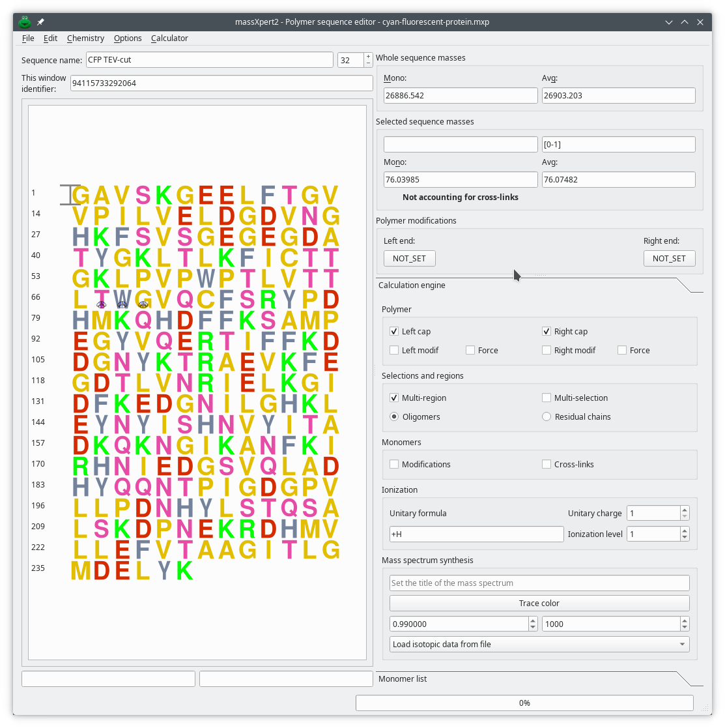Screen dimensions: 725x728
Task: Enable the Cross-links checkbox
Action: 547,464
